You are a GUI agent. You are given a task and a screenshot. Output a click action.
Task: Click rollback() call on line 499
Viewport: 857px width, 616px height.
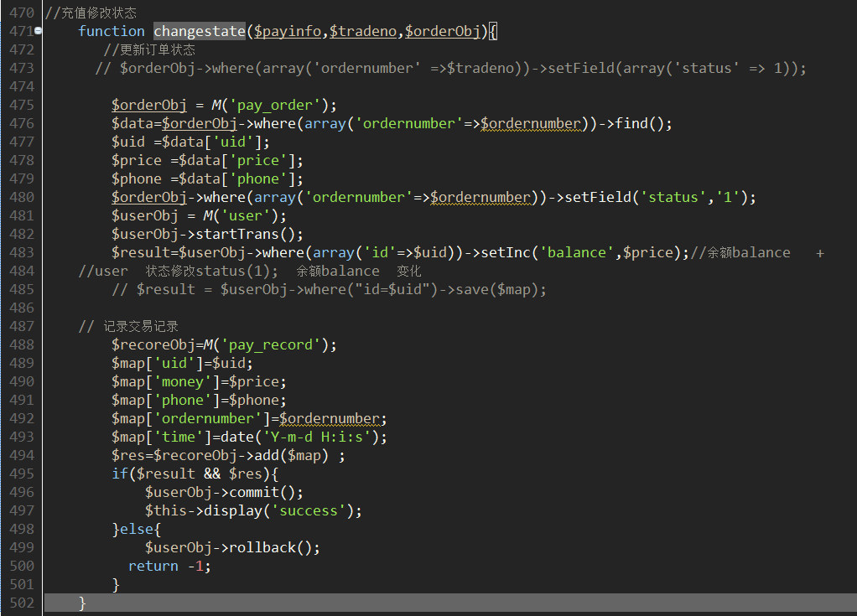click(271, 548)
